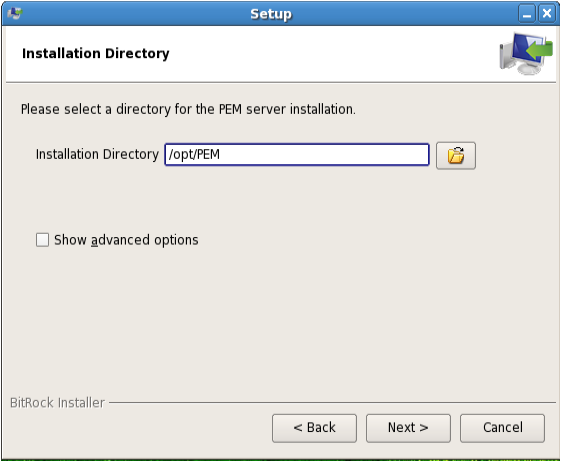Enable Show advanced options checkbox
Image resolution: width=561 pixels, height=462 pixels.
click(42, 240)
